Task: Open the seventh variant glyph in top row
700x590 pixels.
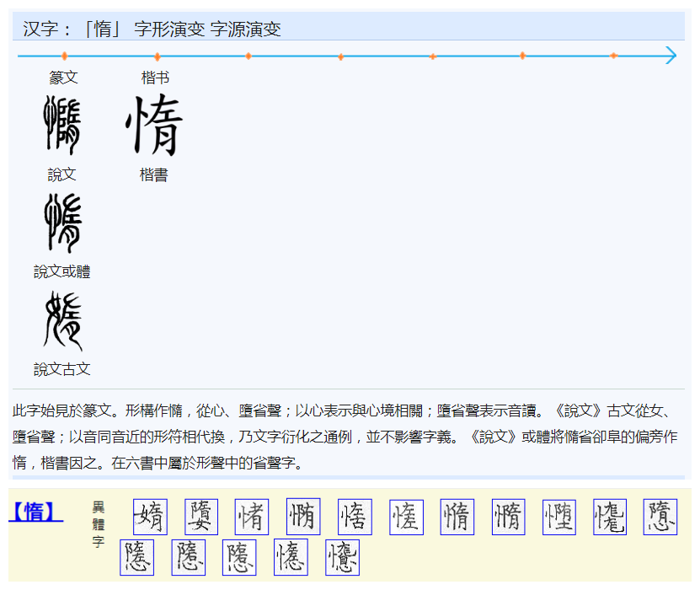Action: coord(457,517)
